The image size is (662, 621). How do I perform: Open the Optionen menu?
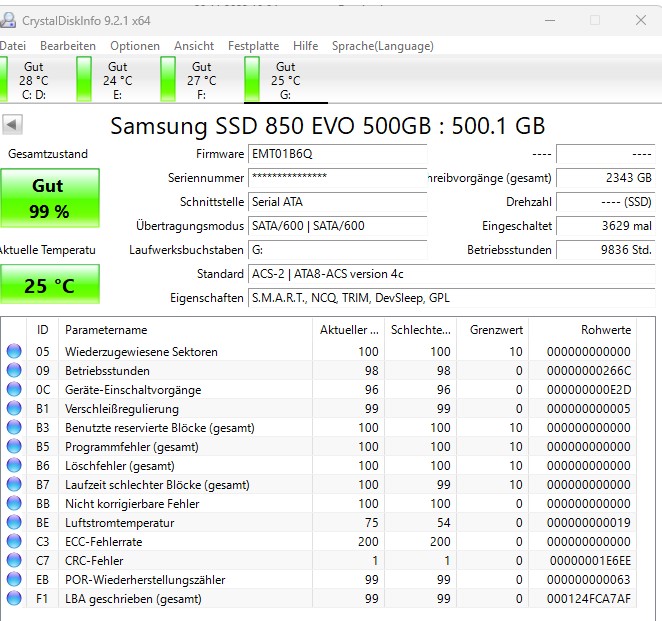pyautogui.click(x=135, y=46)
